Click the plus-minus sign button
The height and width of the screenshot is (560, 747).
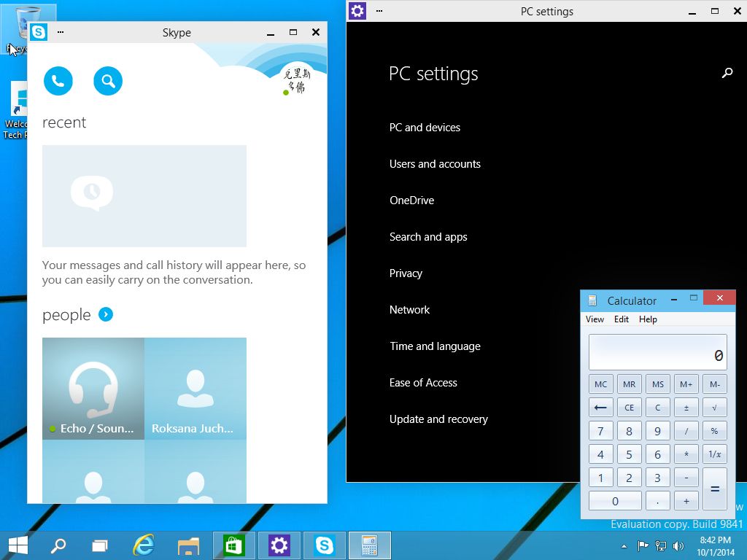point(686,408)
